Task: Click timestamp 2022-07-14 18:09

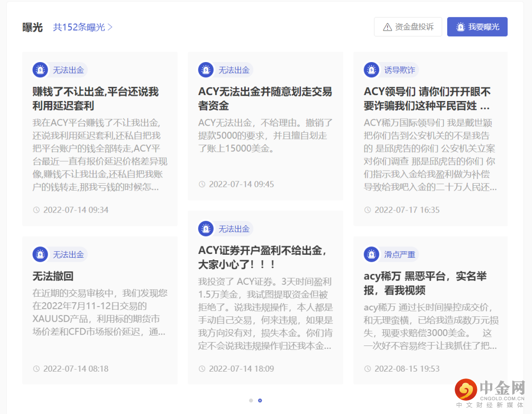Action: pos(241,369)
